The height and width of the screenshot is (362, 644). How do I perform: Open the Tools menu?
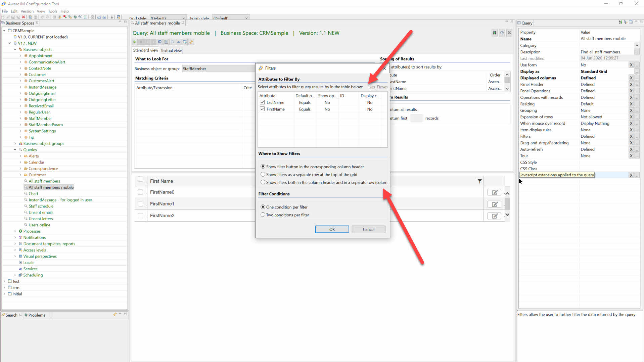coord(53,11)
